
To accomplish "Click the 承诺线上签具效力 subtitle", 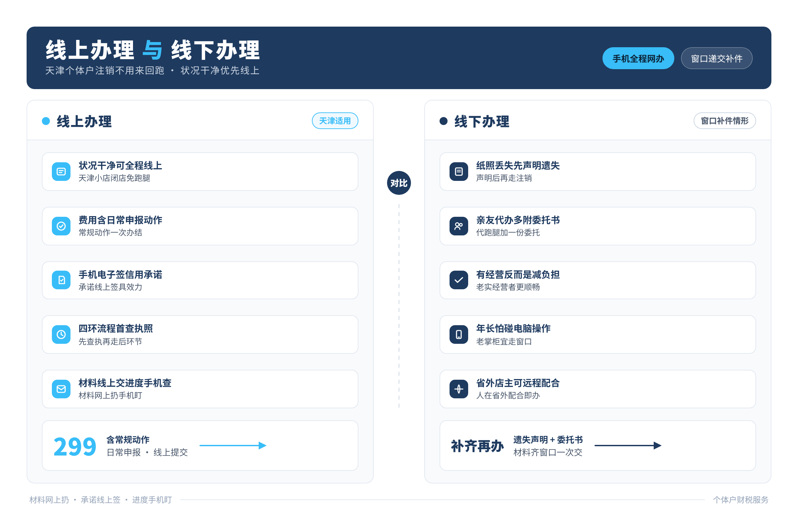I will pyautogui.click(x=110, y=287).
